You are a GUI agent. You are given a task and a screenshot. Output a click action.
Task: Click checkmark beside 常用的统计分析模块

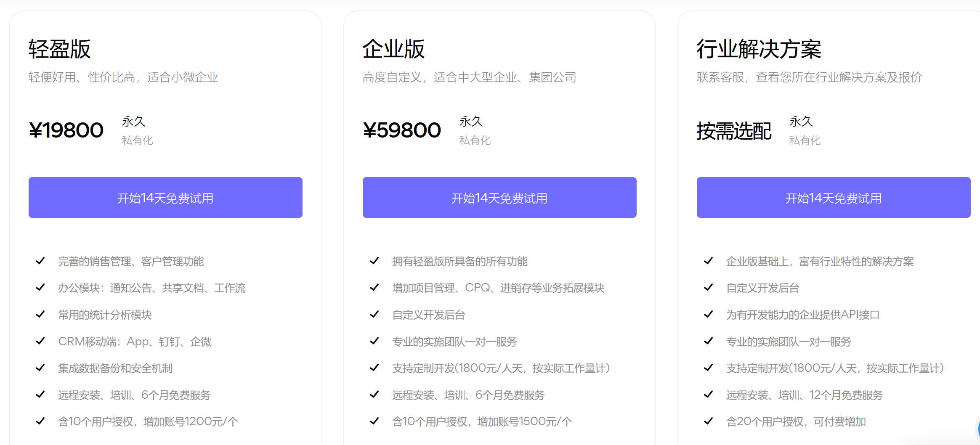click(40, 314)
